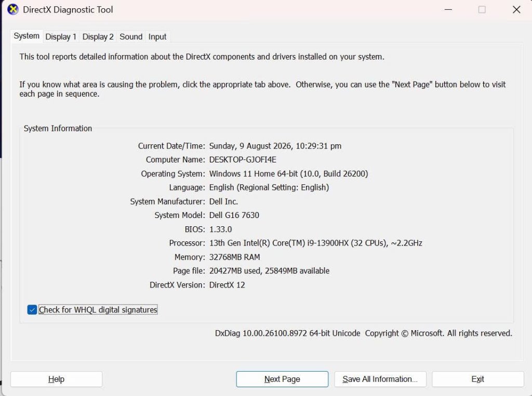Image resolution: width=532 pixels, height=396 pixels.
Task: Click the Help button
Action: tap(56, 379)
